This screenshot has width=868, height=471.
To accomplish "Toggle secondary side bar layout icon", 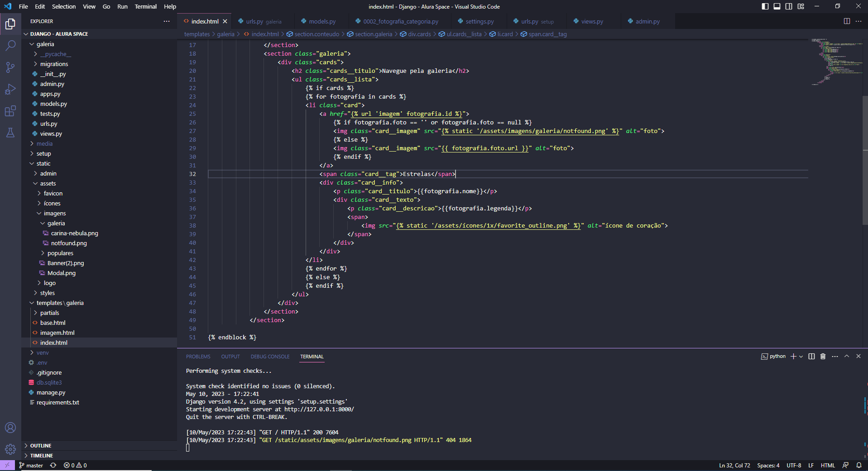I will [x=789, y=6].
